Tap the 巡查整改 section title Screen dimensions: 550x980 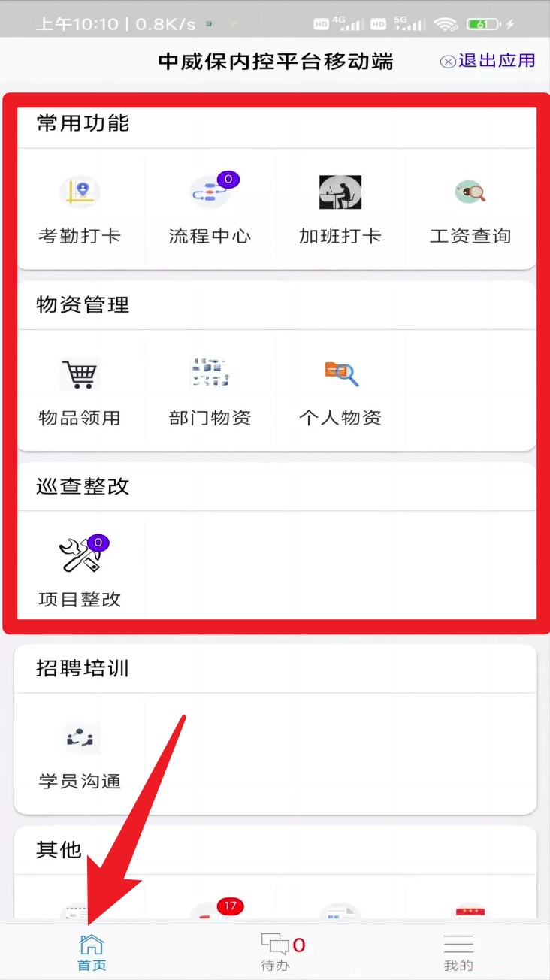click(x=83, y=486)
